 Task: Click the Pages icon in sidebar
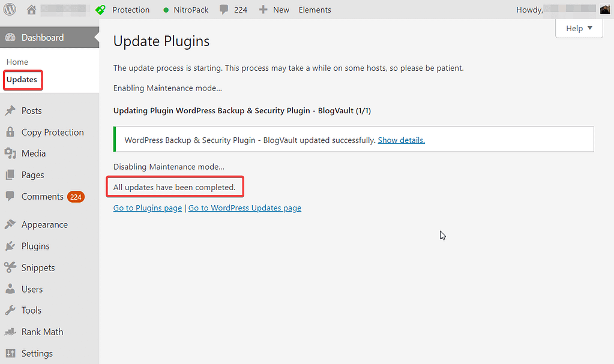(10, 175)
